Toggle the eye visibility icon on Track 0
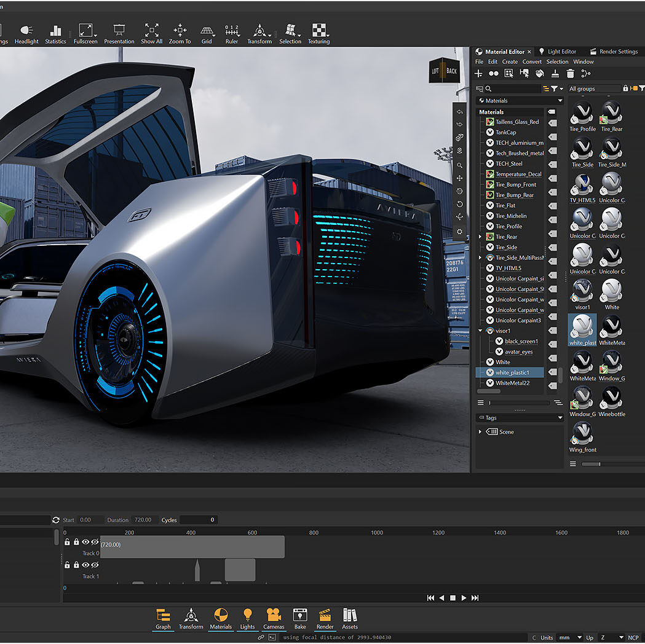This screenshot has width=645, height=644. (85, 542)
